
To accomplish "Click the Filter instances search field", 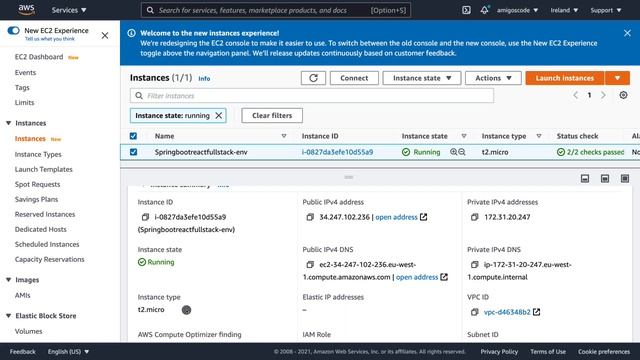I will pyautogui.click(x=312, y=96).
